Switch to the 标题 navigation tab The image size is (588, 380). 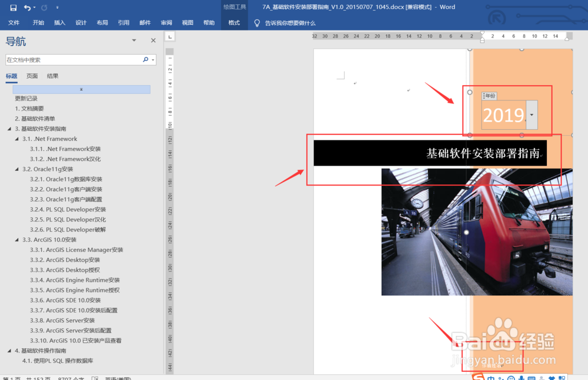(12, 76)
